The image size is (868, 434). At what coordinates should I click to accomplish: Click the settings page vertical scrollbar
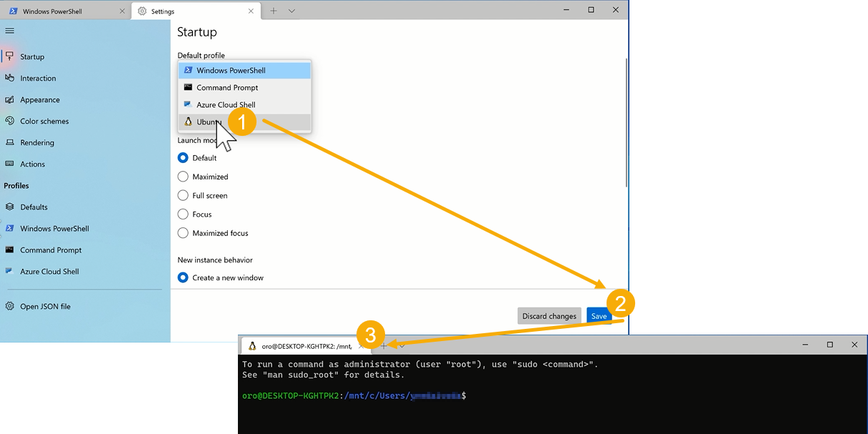point(626,122)
